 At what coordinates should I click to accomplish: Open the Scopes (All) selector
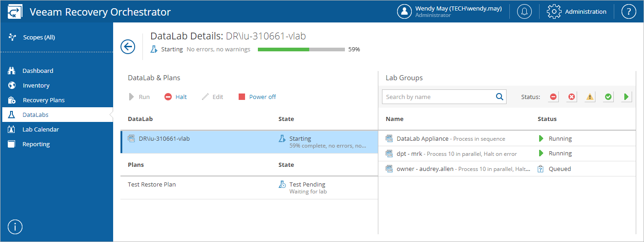pos(39,37)
